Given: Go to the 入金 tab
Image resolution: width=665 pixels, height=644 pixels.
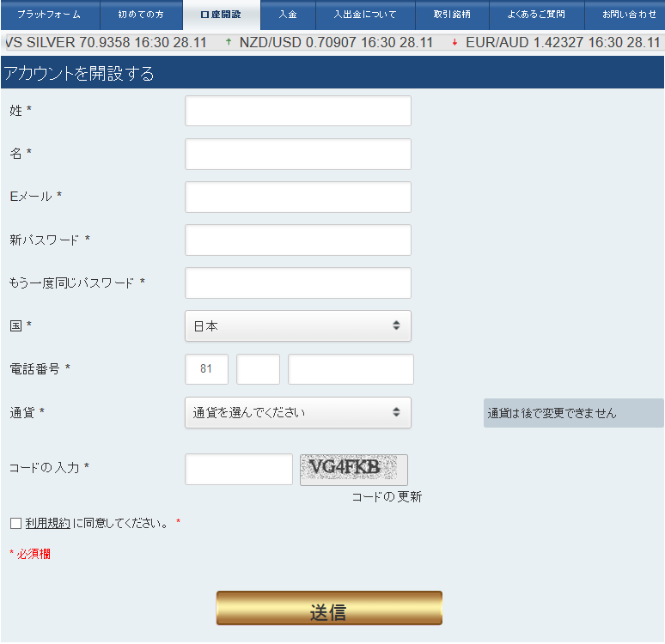Looking at the screenshot, I should pyautogui.click(x=288, y=15).
